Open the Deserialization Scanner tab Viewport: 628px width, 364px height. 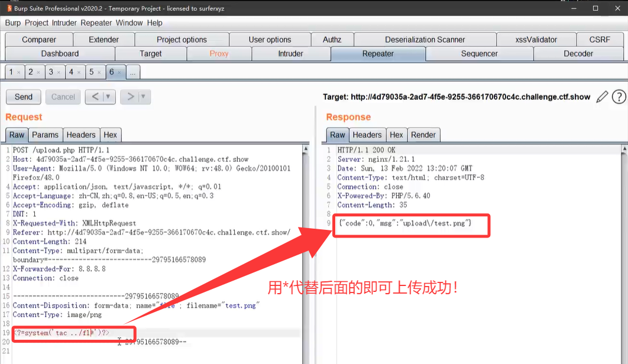(x=425, y=40)
